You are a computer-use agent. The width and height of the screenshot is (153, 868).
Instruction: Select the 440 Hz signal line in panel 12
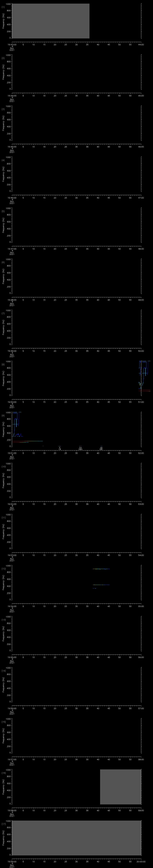101,585
